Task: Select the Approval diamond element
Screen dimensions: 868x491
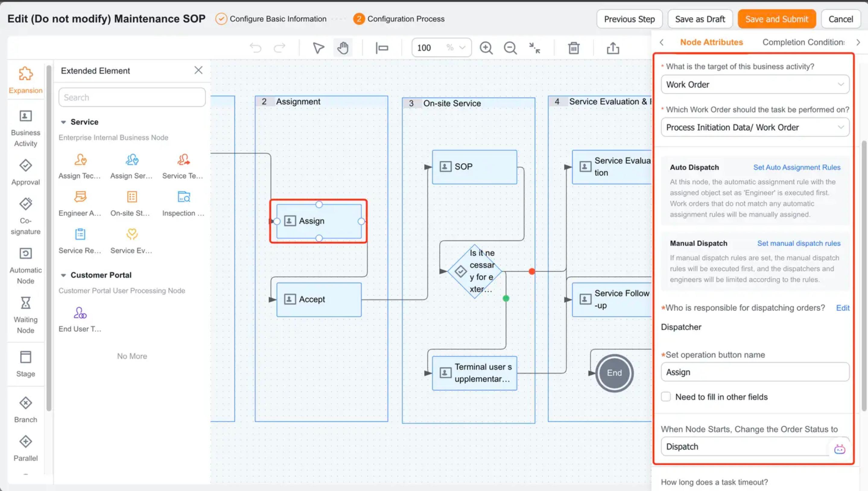Action: click(26, 172)
